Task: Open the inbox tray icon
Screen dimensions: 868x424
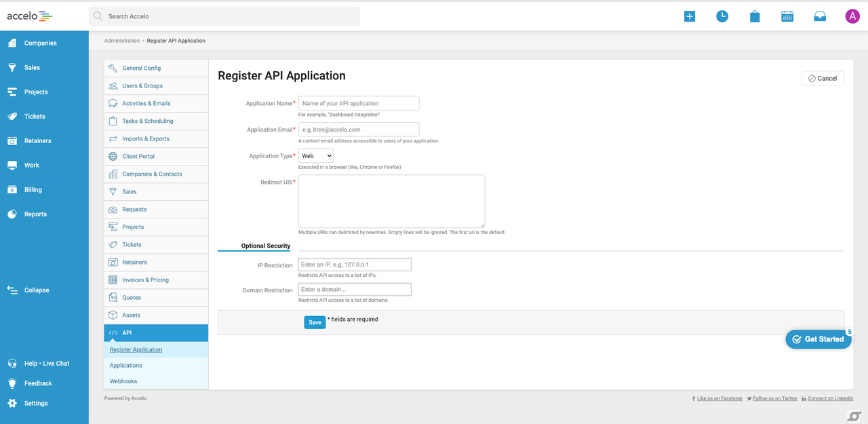Action: click(820, 16)
